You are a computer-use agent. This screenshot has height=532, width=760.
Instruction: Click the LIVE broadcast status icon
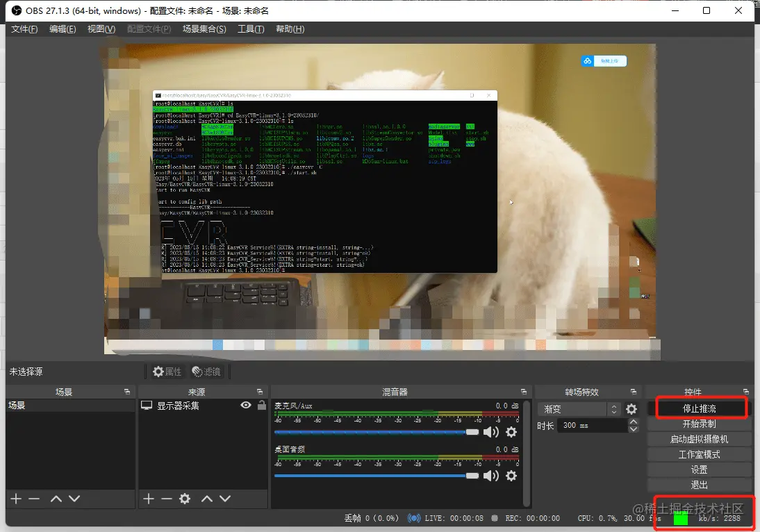(x=414, y=518)
